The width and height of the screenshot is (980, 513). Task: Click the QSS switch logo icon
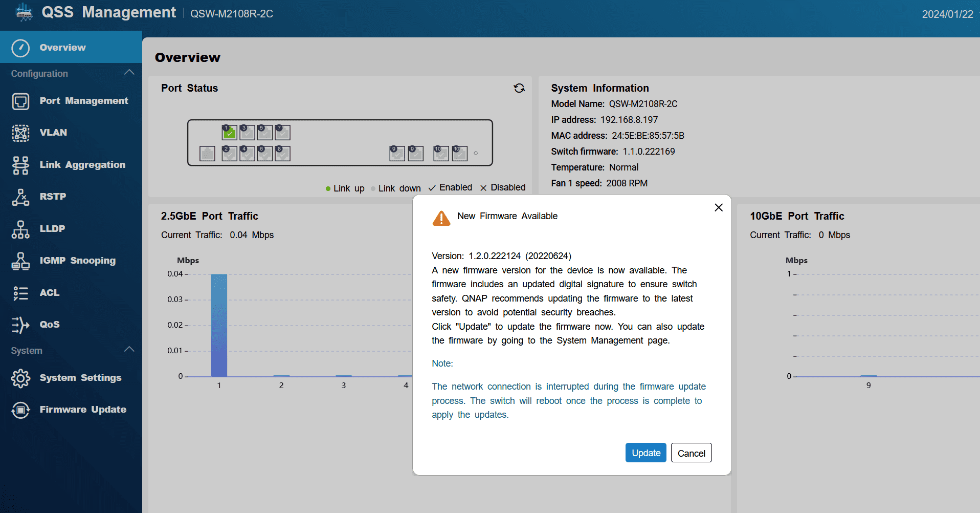point(24,12)
